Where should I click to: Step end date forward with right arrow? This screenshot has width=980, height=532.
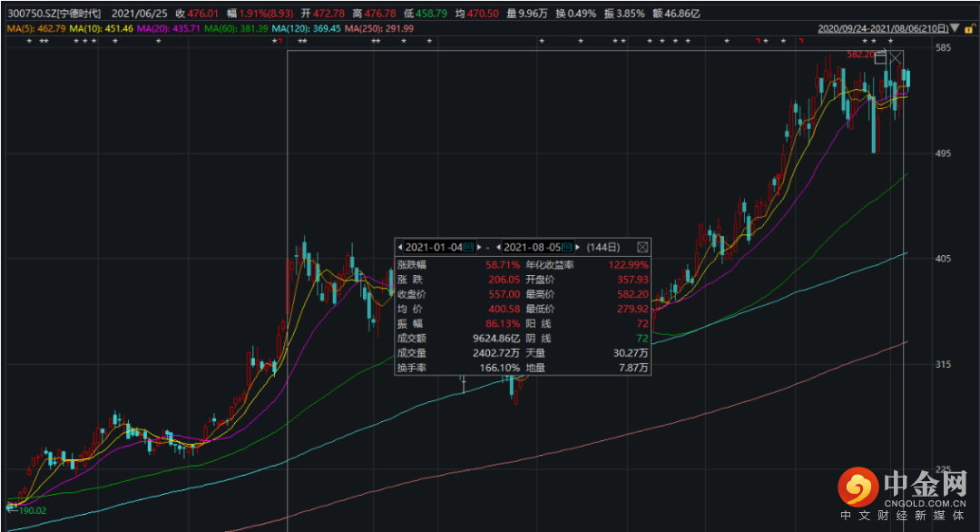tap(576, 247)
